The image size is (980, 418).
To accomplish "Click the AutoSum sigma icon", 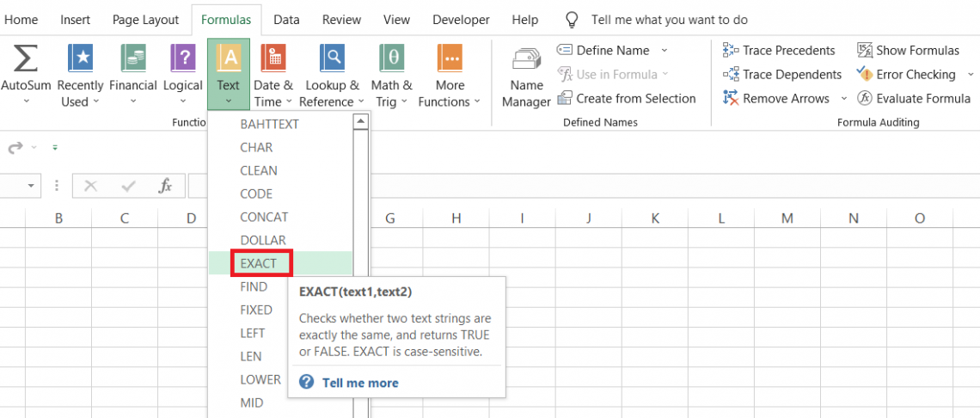I will click(x=26, y=58).
